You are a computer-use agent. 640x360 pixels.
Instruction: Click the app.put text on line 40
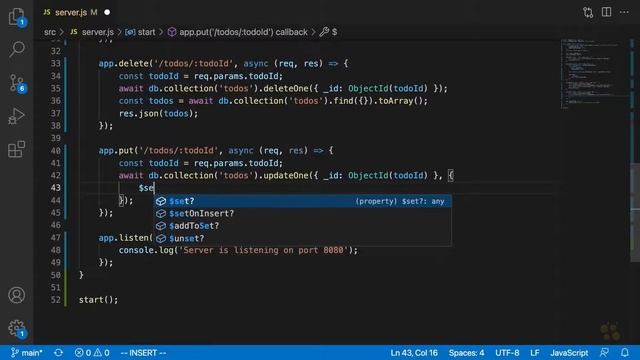[x=116, y=151]
